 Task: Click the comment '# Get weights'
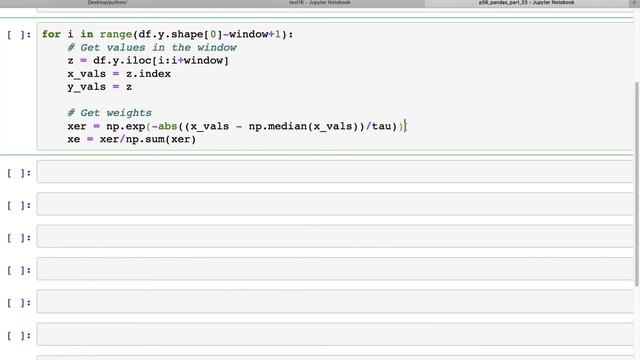(x=109, y=113)
